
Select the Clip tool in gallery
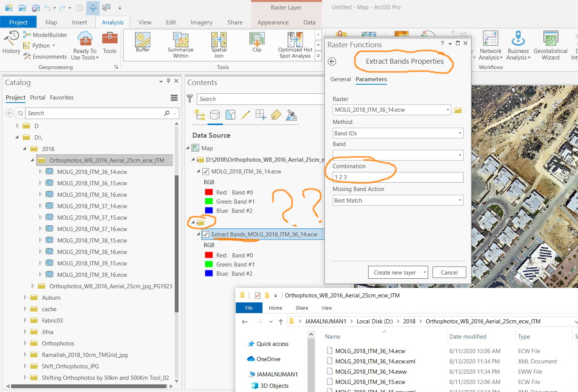(257, 42)
